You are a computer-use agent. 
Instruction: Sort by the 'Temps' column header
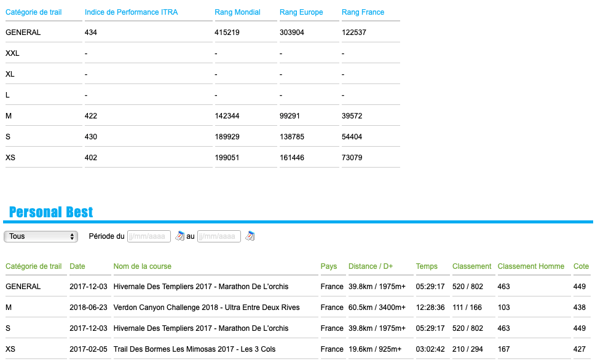[427, 266]
